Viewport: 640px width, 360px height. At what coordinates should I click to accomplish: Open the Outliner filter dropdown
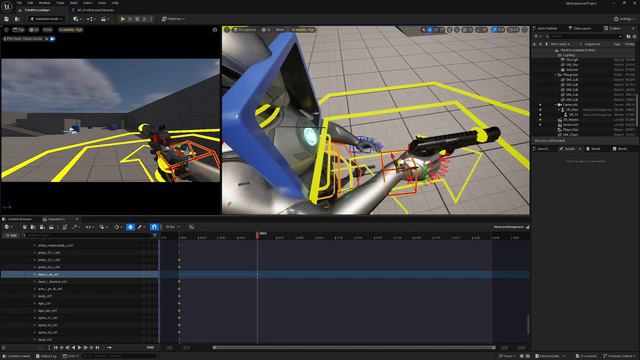(537, 36)
